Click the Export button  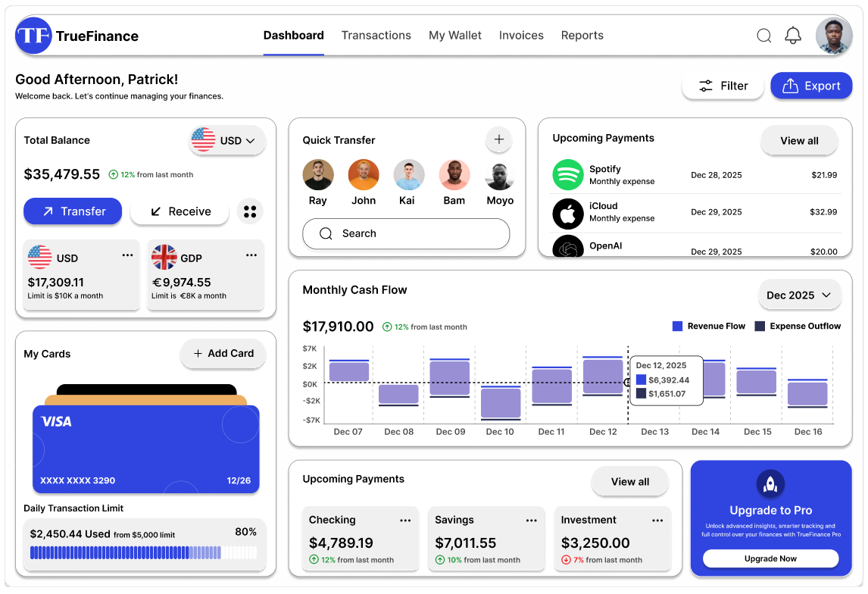[x=811, y=86]
